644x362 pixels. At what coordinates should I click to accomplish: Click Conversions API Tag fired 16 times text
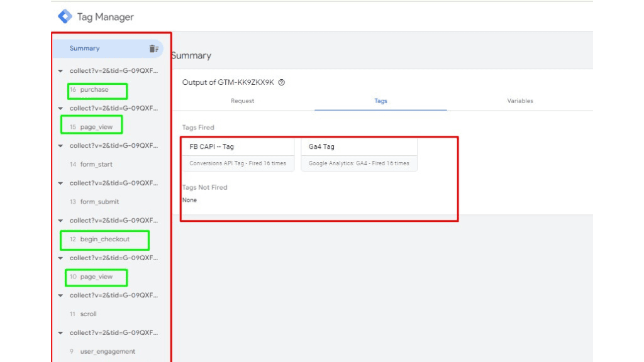pos(238,163)
